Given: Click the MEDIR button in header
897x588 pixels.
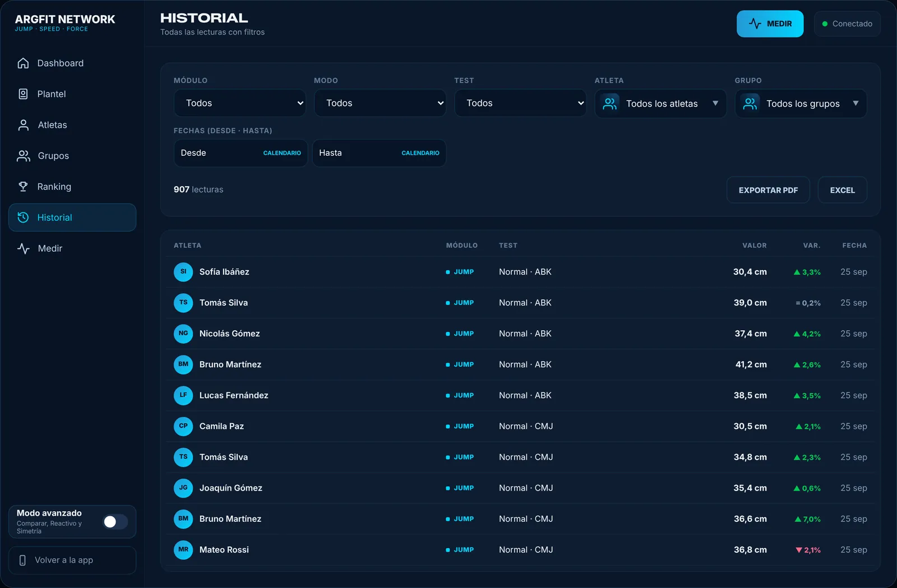Looking at the screenshot, I should [x=770, y=24].
